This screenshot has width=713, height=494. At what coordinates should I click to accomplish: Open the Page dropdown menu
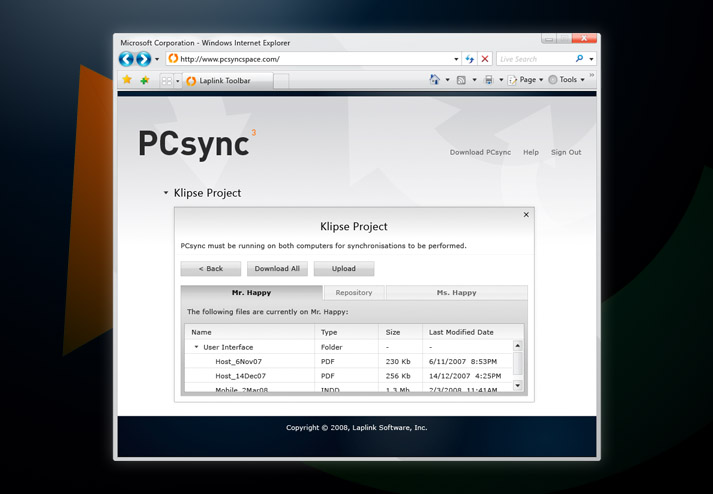[x=526, y=80]
